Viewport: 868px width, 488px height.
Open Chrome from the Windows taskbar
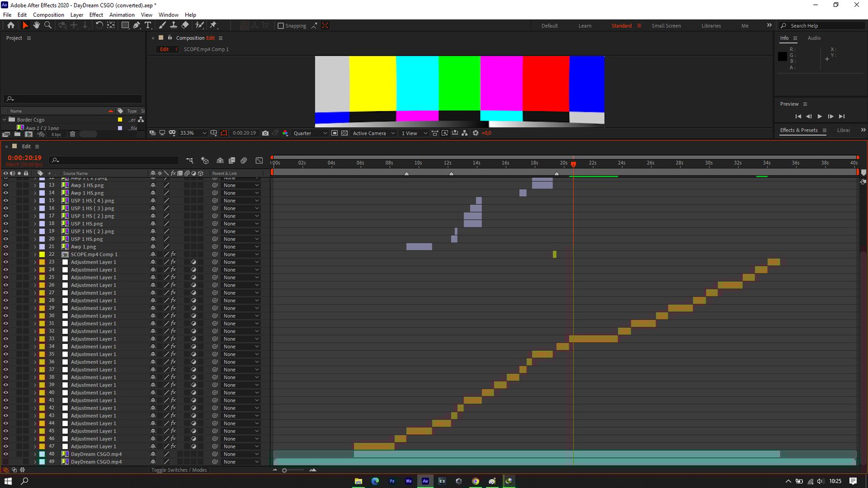(x=476, y=481)
